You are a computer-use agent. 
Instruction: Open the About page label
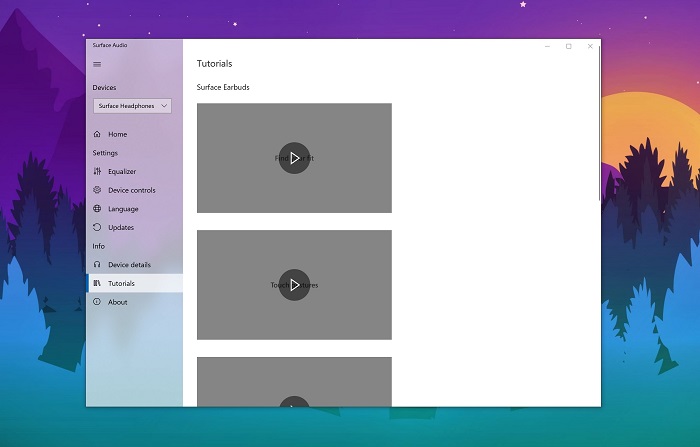point(118,302)
